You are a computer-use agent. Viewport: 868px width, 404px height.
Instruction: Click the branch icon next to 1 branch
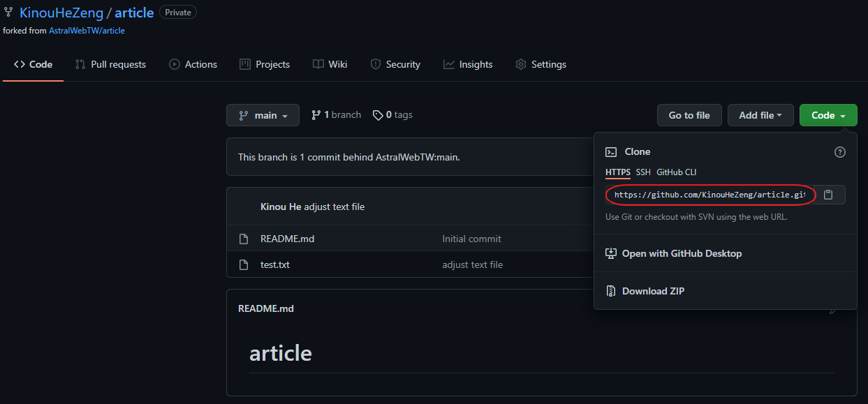(316, 115)
